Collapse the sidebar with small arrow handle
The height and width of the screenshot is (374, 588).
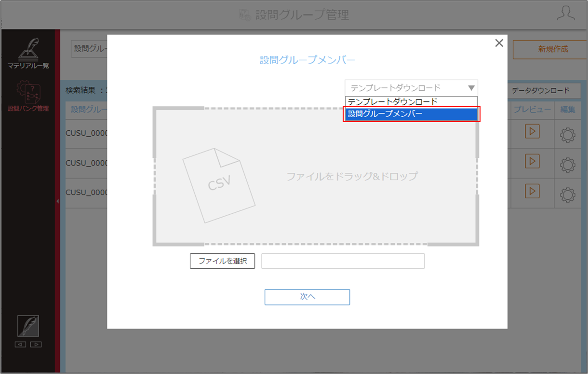[58, 201]
